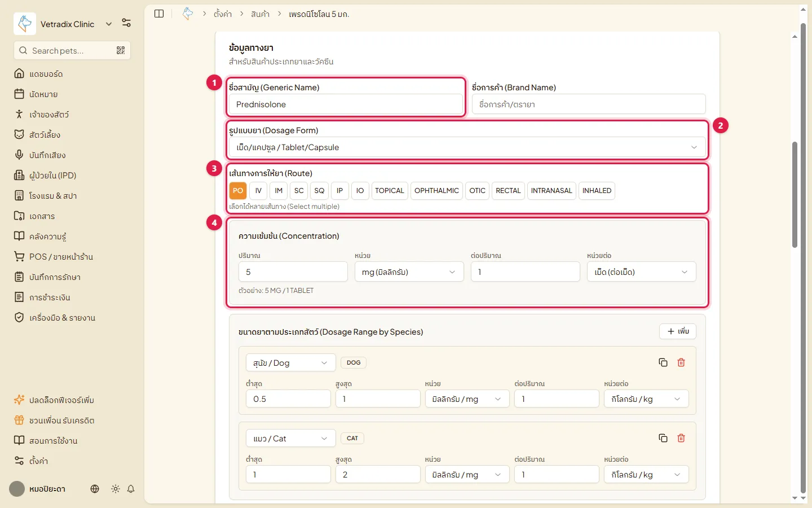Click the Search pets field

pyautogui.click(x=72, y=50)
